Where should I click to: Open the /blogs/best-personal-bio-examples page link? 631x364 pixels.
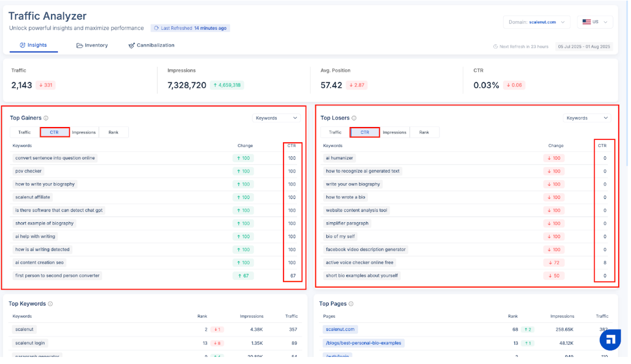pyautogui.click(x=363, y=343)
